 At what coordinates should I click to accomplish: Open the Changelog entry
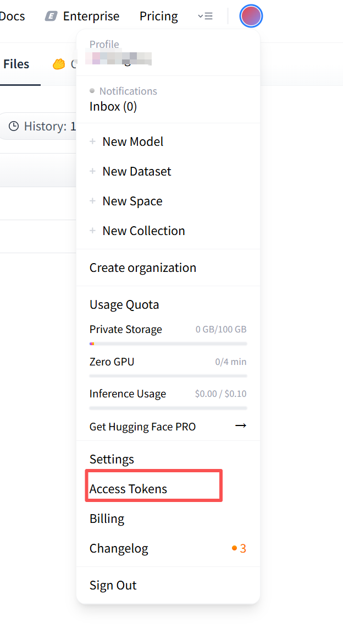(119, 548)
